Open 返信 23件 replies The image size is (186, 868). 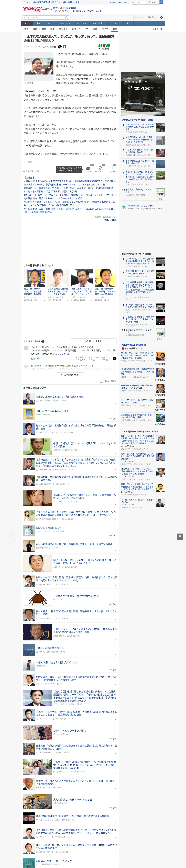pos(35,358)
